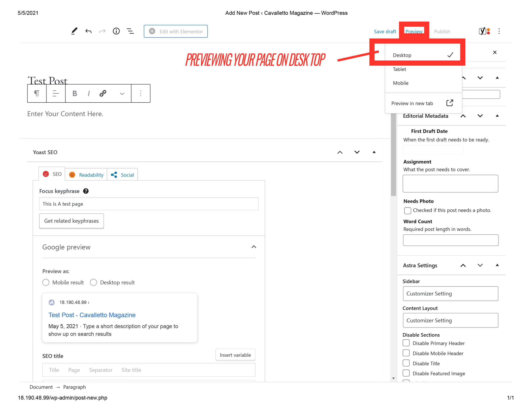Open the List View outline icon
The height and width of the screenshot is (411, 532).
[130, 31]
